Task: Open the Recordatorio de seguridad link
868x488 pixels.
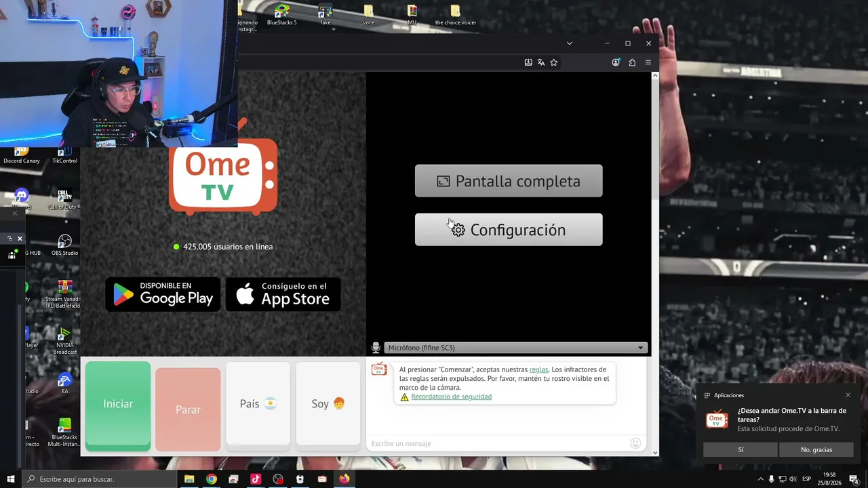Action: [x=451, y=396]
